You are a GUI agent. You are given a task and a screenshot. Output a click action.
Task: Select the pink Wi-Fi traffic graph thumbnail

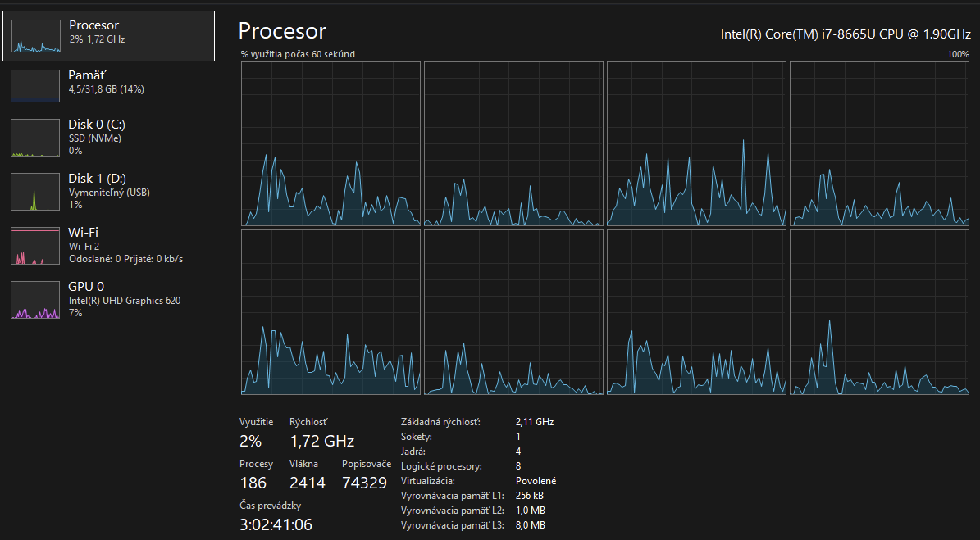click(35, 246)
